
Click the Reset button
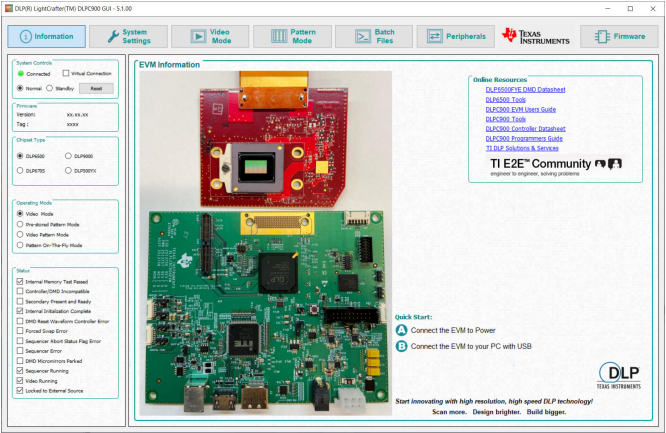[x=96, y=88]
